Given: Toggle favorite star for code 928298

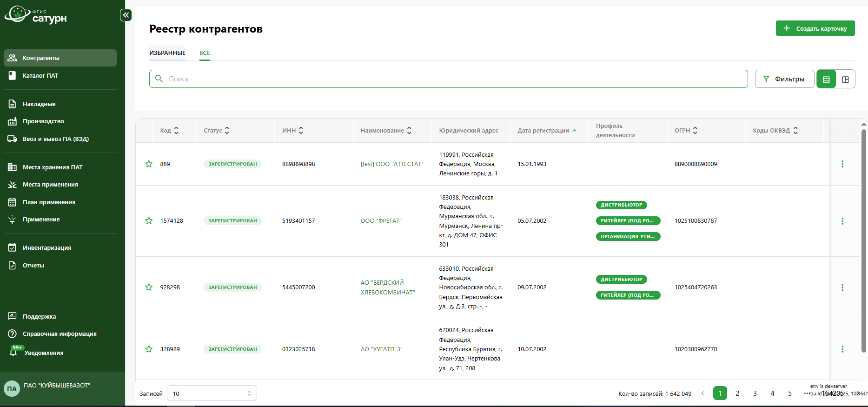Looking at the screenshot, I should (149, 287).
